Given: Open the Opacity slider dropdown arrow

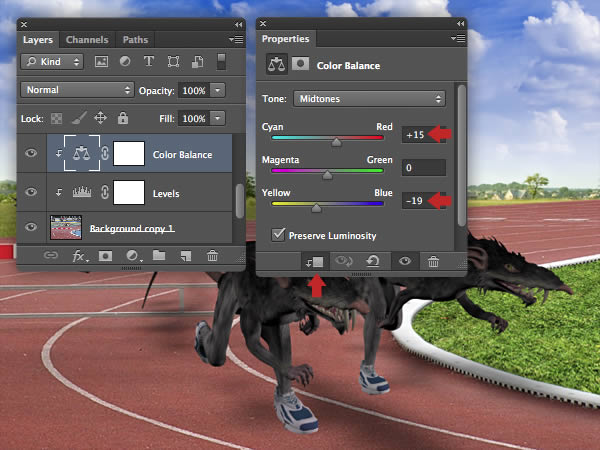Looking at the screenshot, I should click(218, 90).
